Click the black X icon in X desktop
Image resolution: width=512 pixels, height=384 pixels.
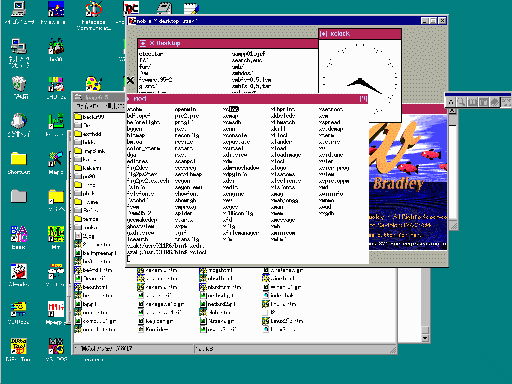tap(130, 80)
